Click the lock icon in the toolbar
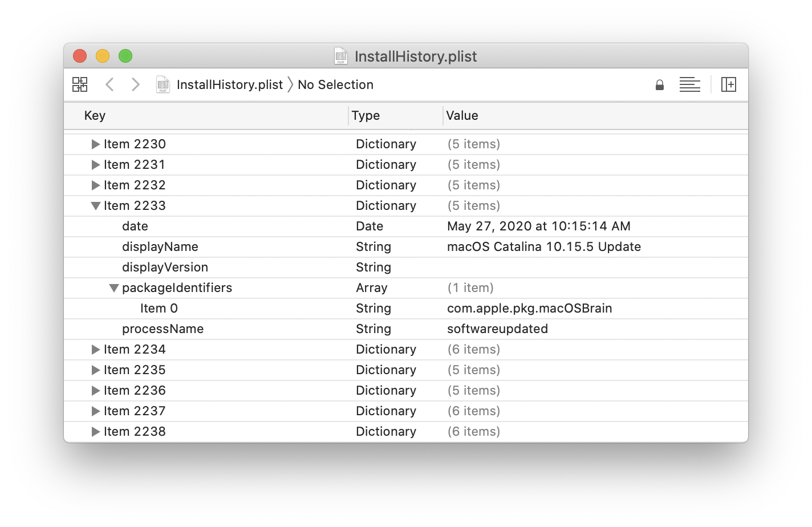Screen dimensions: 812x527 pyautogui.click(x=660, y=85)
